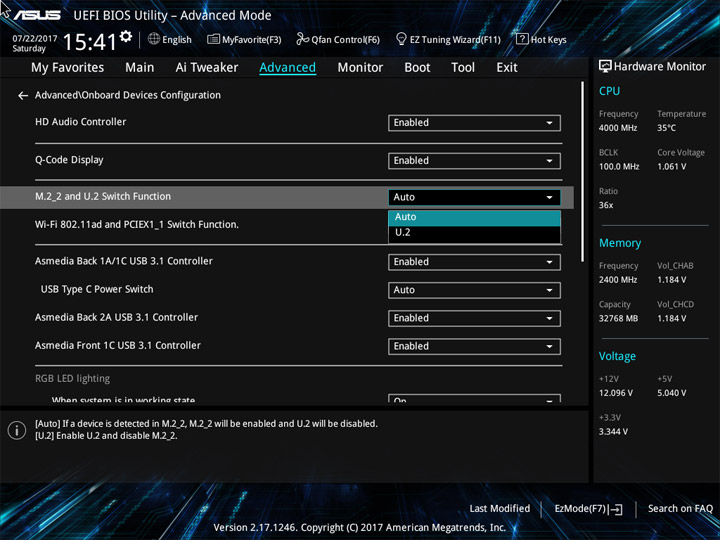720x540 pixels.
Task: Launch EZ Tuning Wizard lightbulb icon
Action: (401, 39)
